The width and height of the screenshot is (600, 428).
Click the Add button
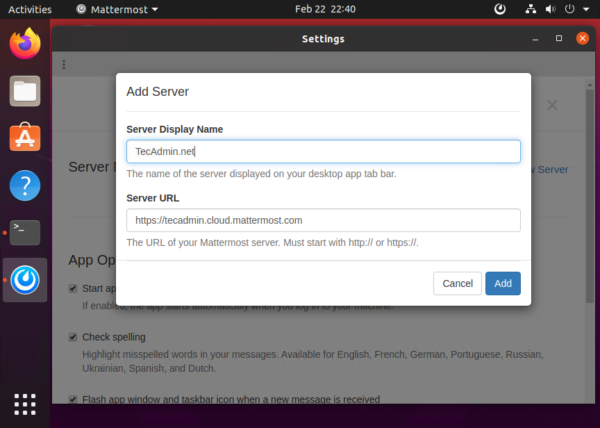coord(502,283)
